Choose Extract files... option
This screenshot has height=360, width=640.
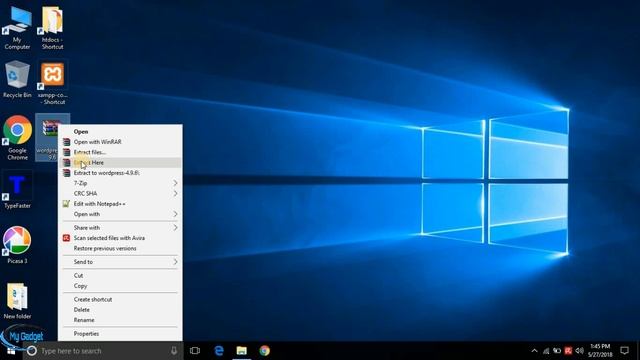(120, 152)
